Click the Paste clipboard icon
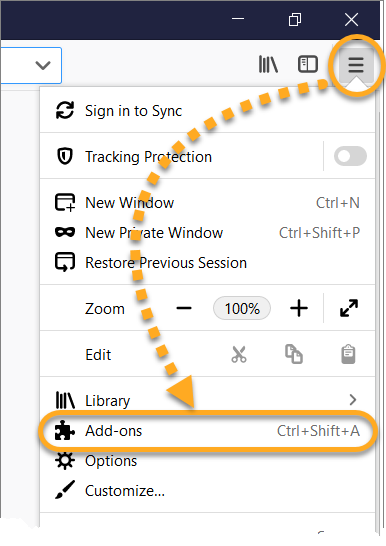386x546 pixels. click(x=348, y=354)
